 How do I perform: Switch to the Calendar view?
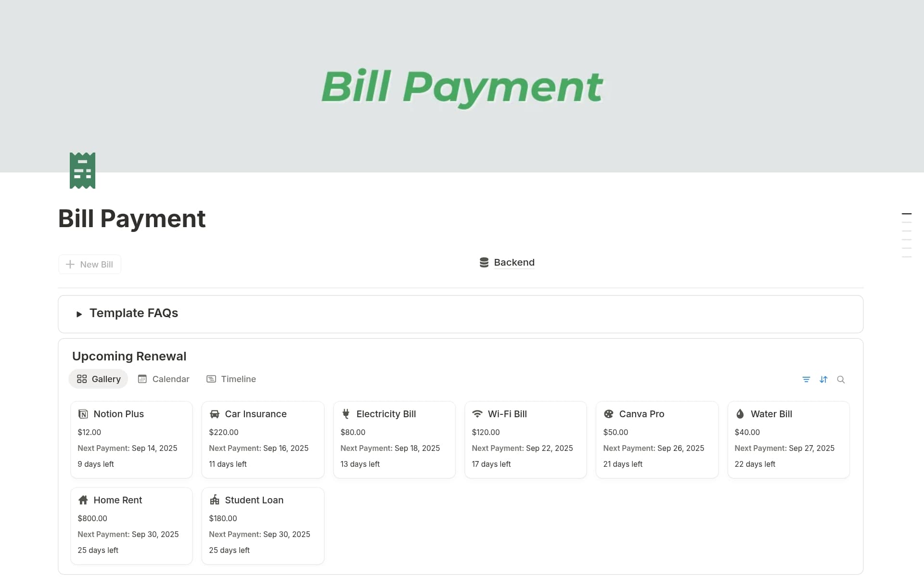coord(164,379)
